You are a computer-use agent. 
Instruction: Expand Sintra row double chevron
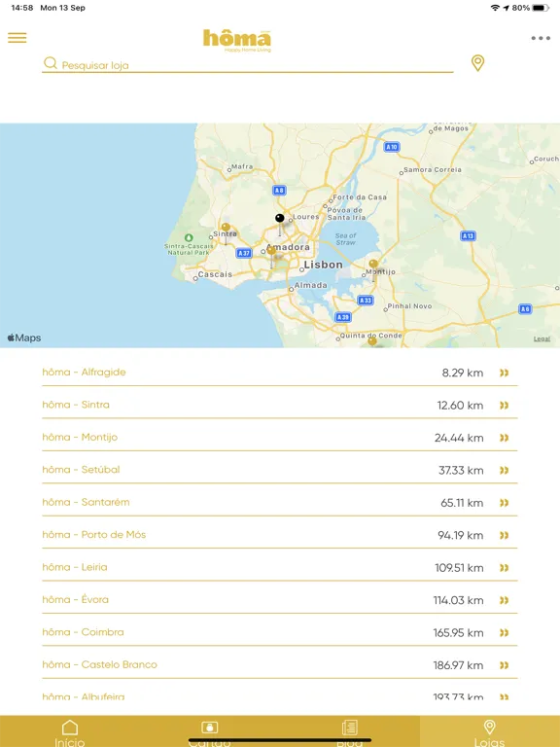point(504,406)
